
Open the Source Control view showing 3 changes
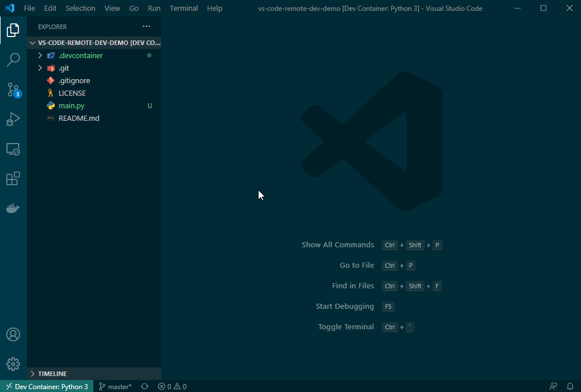tap(13, 89)
